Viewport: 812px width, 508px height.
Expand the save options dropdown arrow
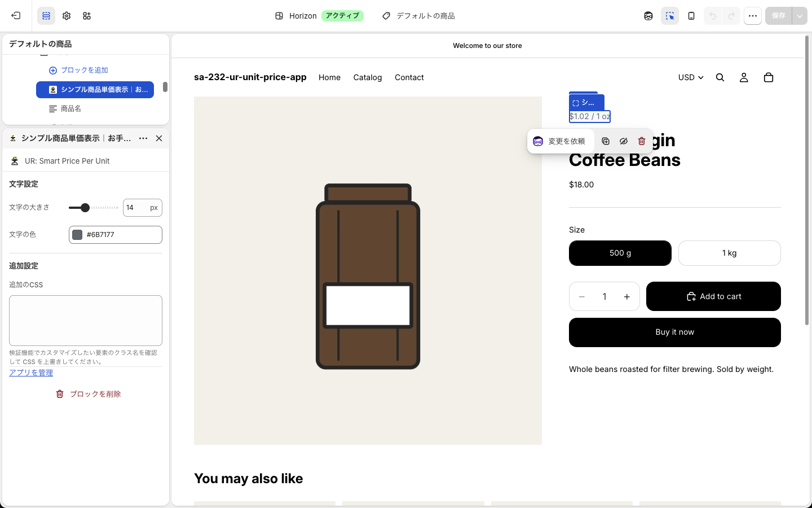click(800, 16)
